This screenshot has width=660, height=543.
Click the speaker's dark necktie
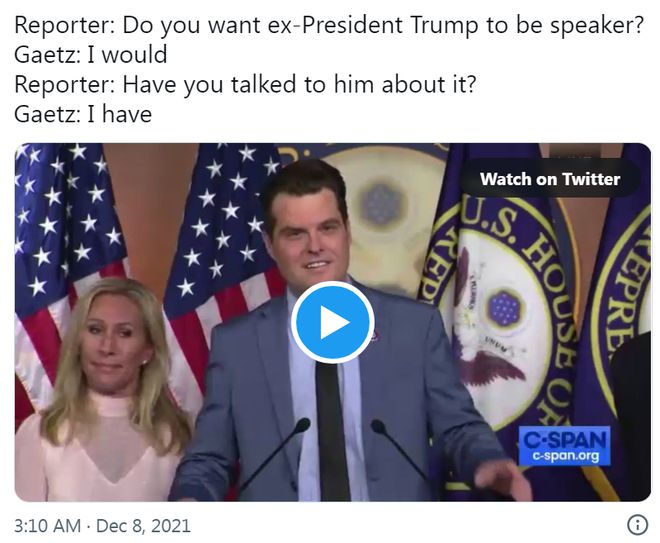(332, 430)
